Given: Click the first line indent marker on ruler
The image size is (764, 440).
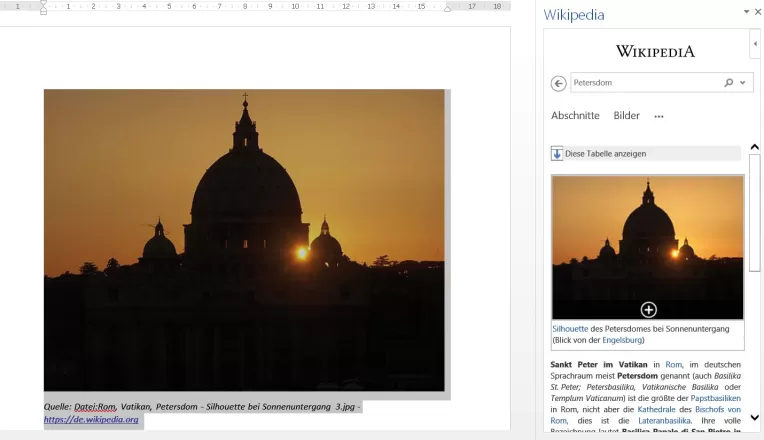Looking at the screenshot, I should [x=43, y=3].
